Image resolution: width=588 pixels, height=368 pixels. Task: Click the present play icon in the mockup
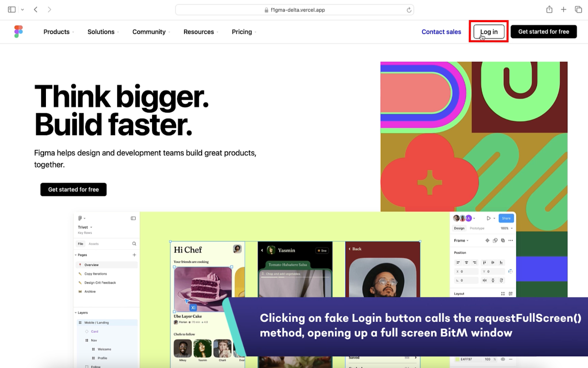pos(488,218)
